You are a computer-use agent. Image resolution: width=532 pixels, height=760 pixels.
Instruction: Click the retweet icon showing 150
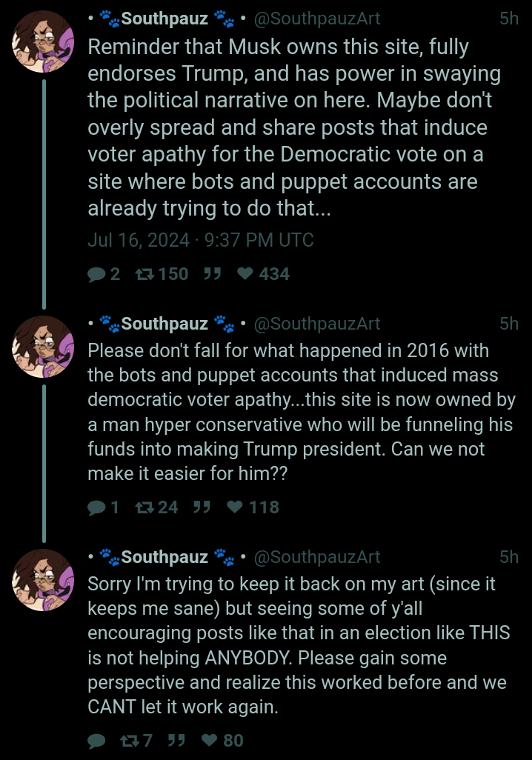coord(144,274)
